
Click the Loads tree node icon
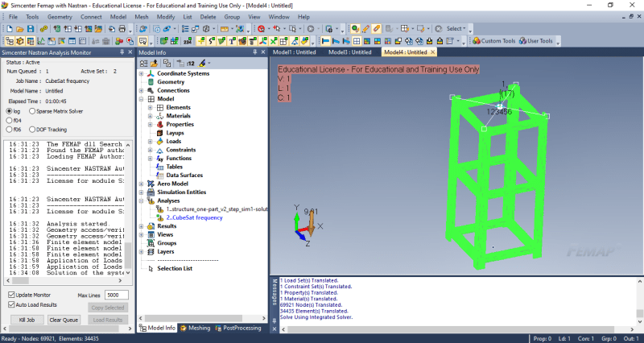coord(160,142)
